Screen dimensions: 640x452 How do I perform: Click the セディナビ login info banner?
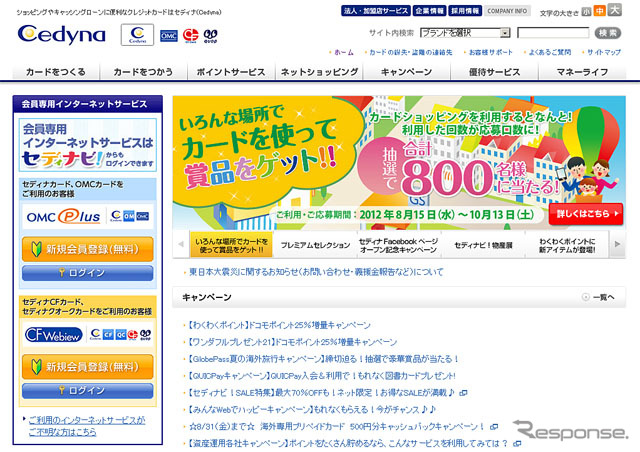click(88, 145)
